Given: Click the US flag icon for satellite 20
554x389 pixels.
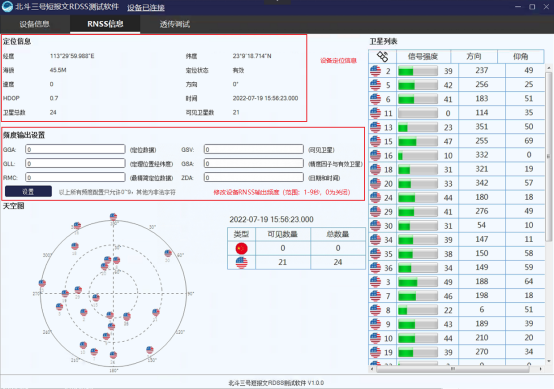Looking at the screenshot, I should [x=375, y=183].
